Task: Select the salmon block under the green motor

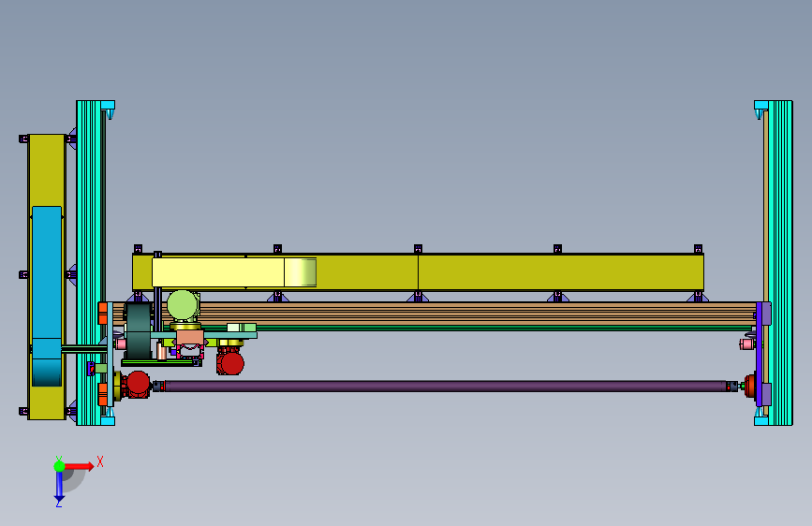Action: click(x=190, y=338)
